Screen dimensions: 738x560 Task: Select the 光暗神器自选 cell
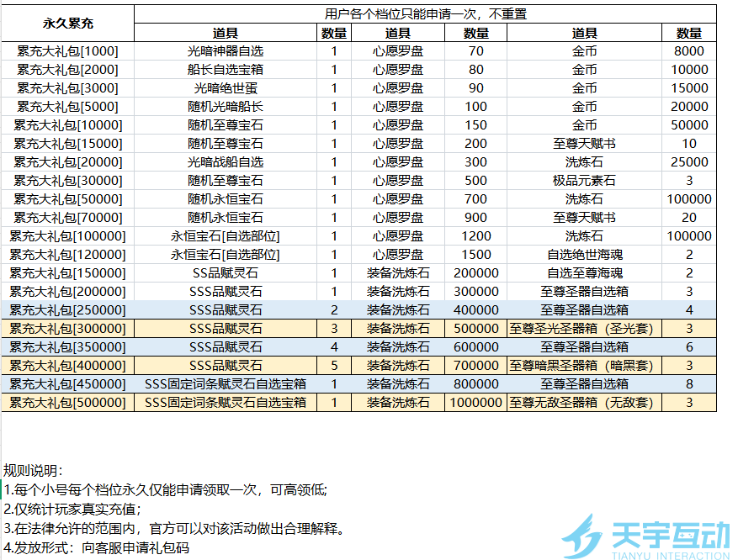(226, 50)
